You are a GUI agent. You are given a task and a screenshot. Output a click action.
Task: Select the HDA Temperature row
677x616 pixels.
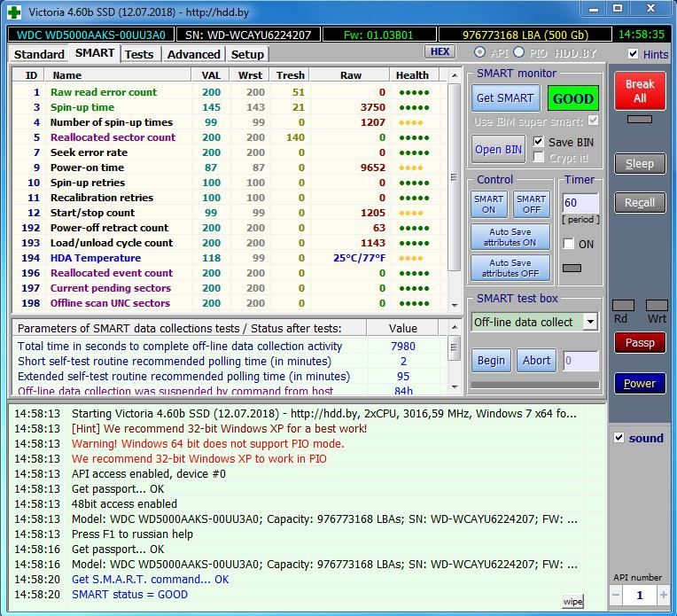point(230,258)
